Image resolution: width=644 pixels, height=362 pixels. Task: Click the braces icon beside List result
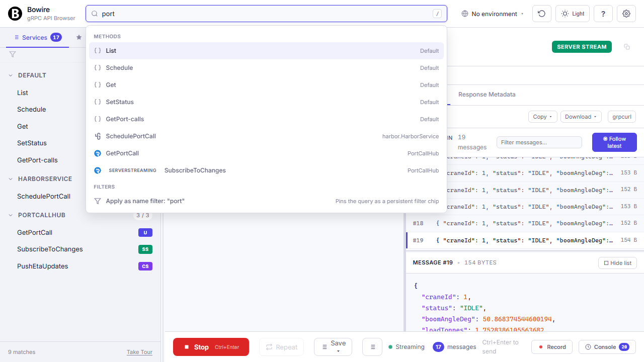point(98,51)
